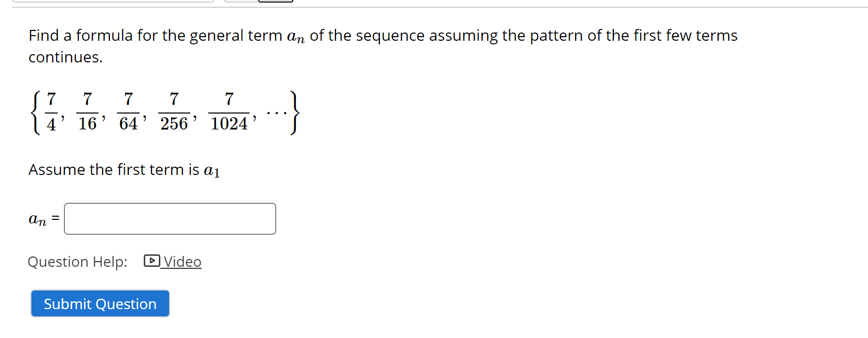This screenshot has width=868, height=338.
Task: Click the partially visible text field at top
Action: tap(114, 2)
